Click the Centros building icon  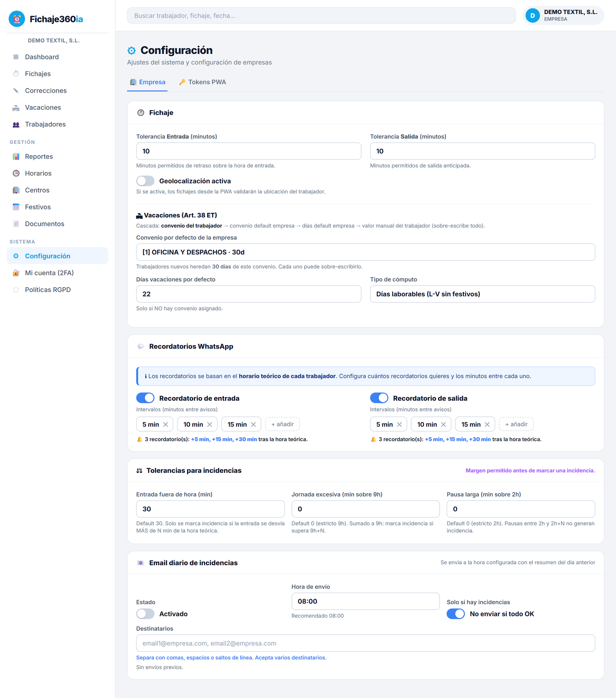(x=16, y=190)
